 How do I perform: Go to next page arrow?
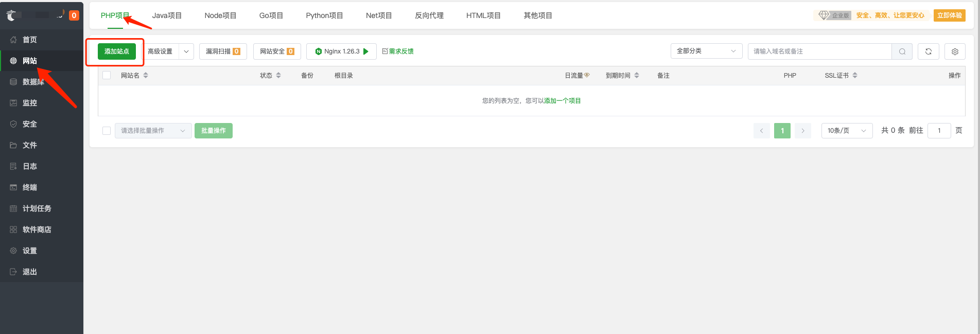pos(803,131)
